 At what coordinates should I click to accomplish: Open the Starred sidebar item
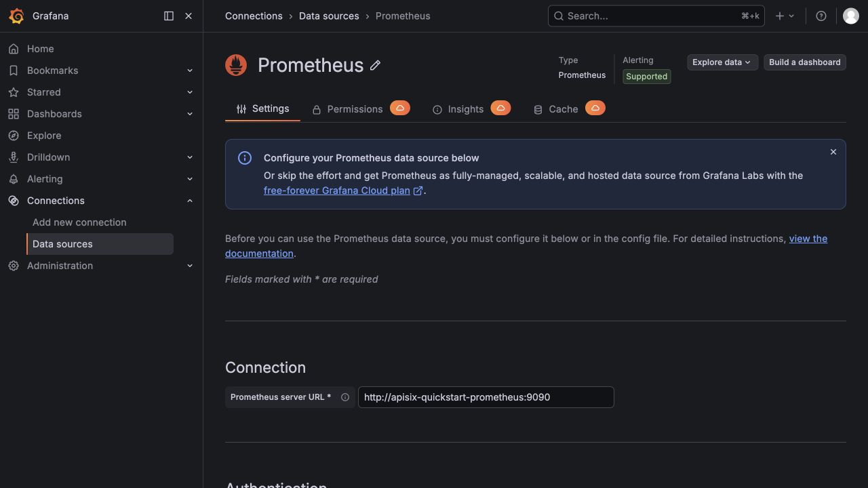(43, 92)
